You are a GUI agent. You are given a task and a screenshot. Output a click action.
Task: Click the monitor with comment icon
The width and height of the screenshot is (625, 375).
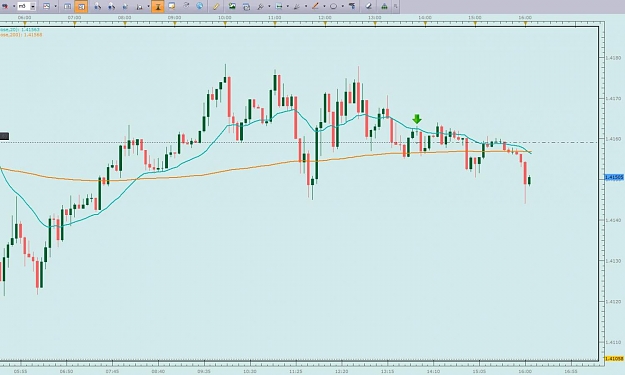pyautogui.click(x=172, y=6)
